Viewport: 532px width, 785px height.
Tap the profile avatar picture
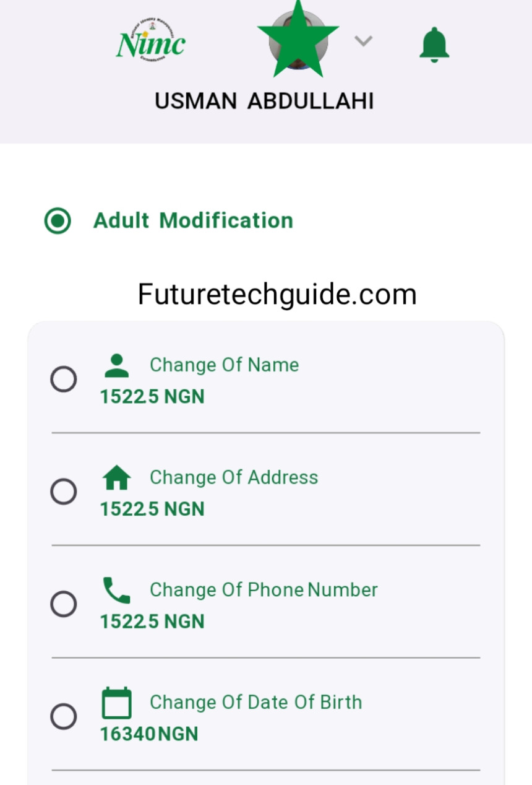[298, 38]
